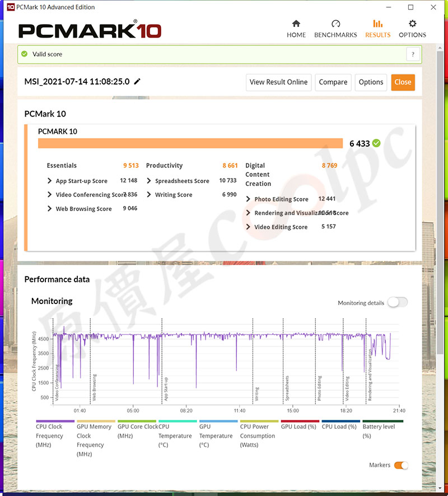This screenshot has height=496, width=448.
Task: Click View Result Online button
Action: 279,82
